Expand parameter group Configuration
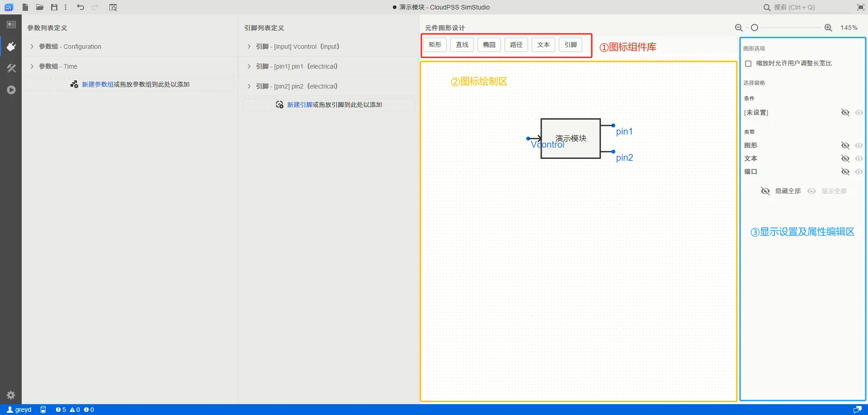Viewport: 868px width, 415px height. point(130,47)
